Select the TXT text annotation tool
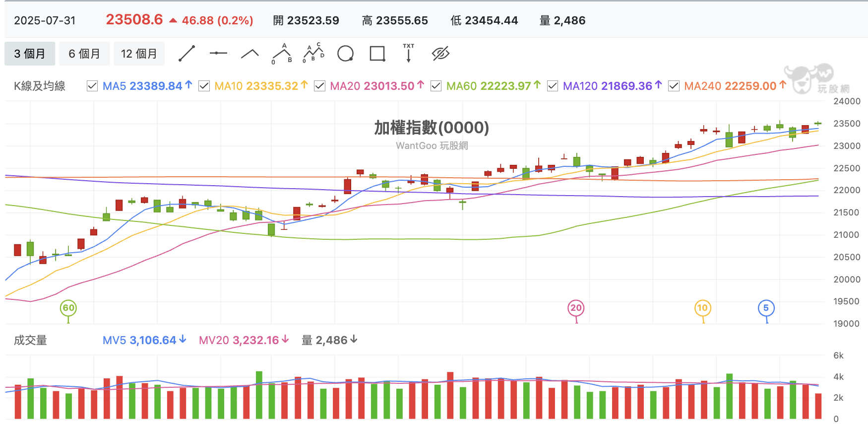This screenshot has width=868, height=424. 408,53
